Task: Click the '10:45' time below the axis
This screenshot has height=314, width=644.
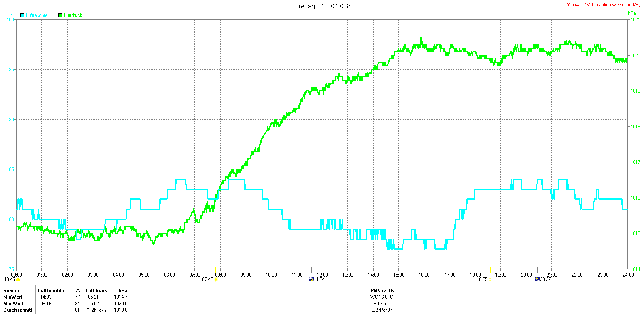Action: tap(10, 279)
